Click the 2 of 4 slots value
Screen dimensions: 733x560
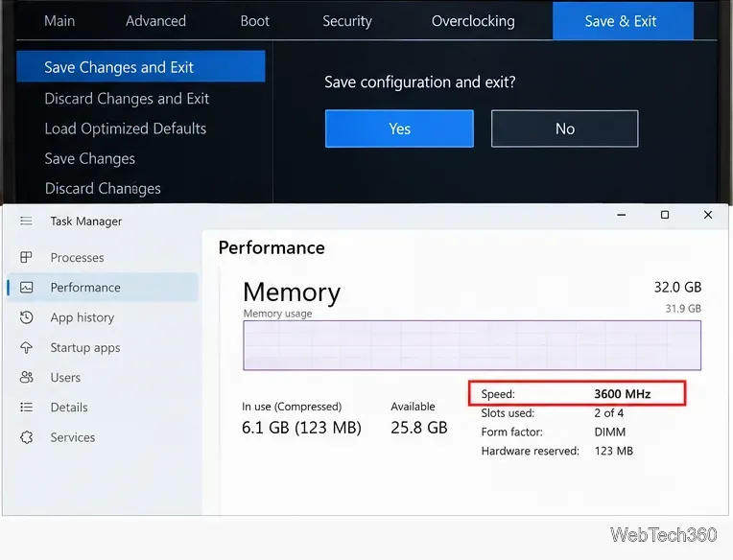click(608, 413)
